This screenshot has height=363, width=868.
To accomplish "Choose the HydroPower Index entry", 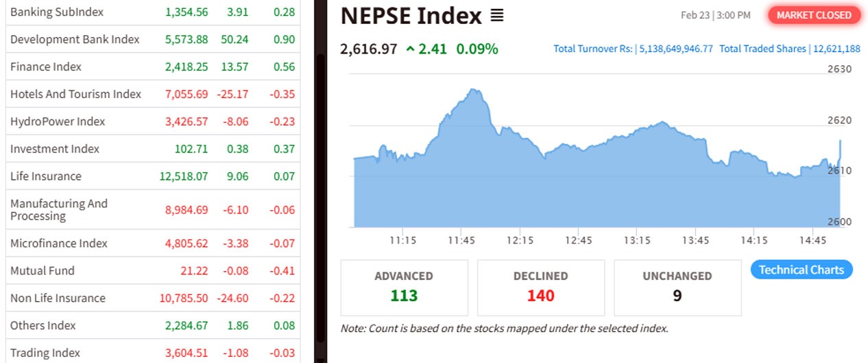I will coord(58,121).
